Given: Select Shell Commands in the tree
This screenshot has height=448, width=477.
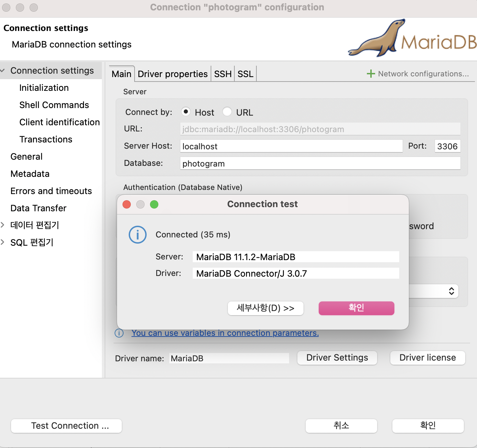Looking at the screenshot, I should point(54,105).
